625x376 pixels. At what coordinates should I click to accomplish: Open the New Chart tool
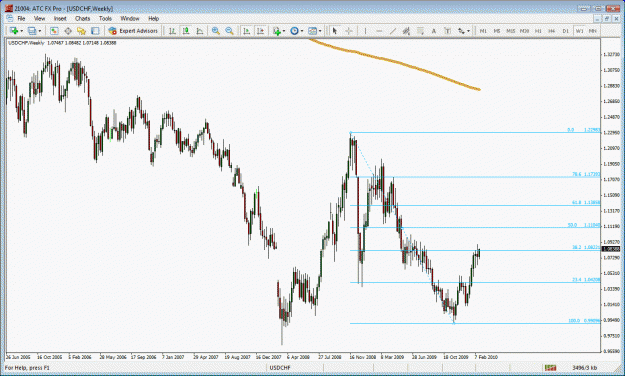(14, 31)
